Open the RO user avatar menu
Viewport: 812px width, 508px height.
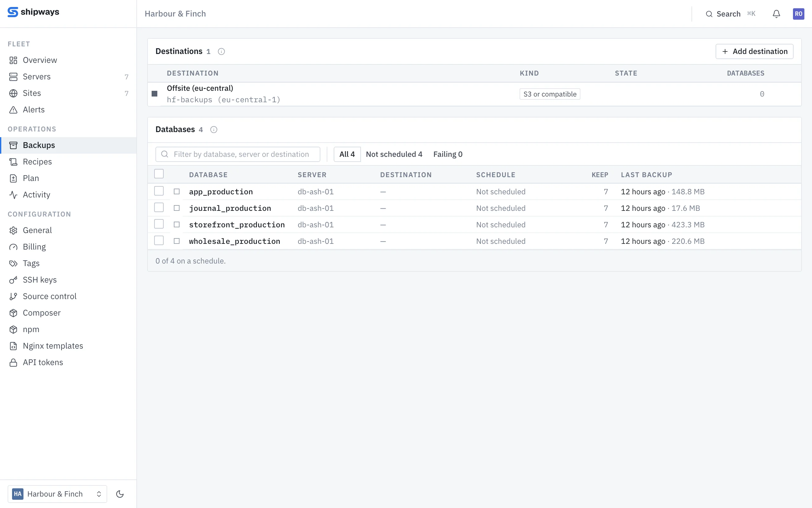(799, 14)
